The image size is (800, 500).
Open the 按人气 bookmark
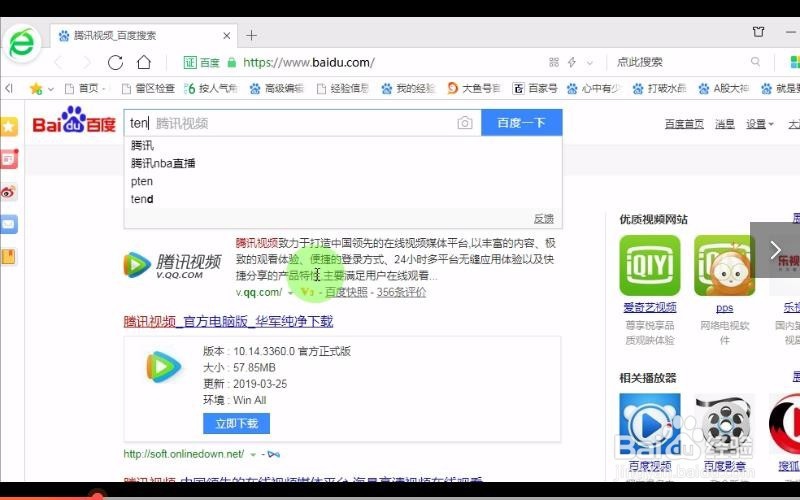(x=211, y=89)
